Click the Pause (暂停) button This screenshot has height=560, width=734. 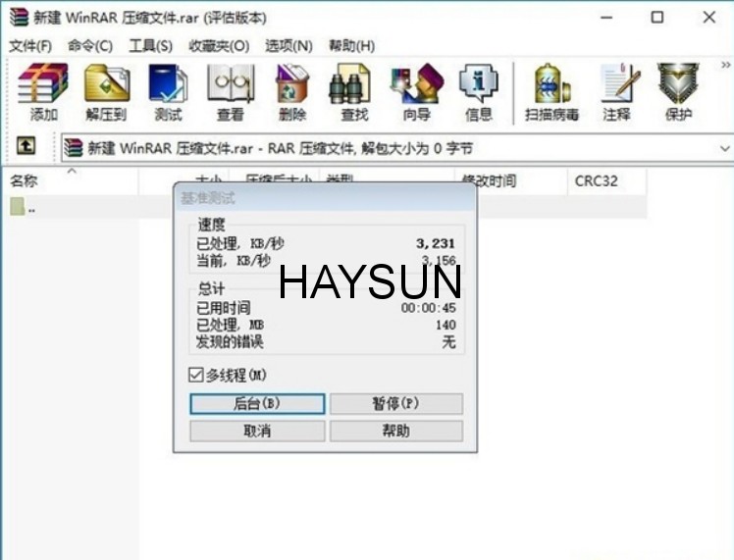coord(396,404)
